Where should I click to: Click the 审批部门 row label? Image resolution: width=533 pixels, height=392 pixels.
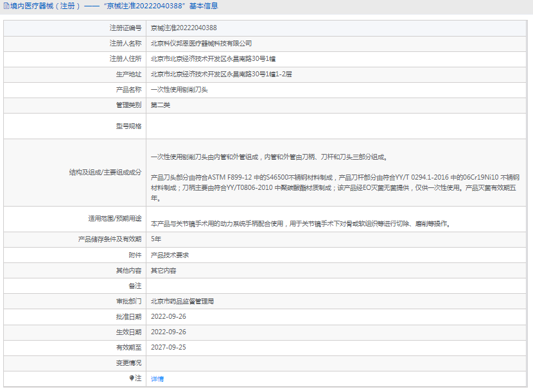click(x=128, y=302)
